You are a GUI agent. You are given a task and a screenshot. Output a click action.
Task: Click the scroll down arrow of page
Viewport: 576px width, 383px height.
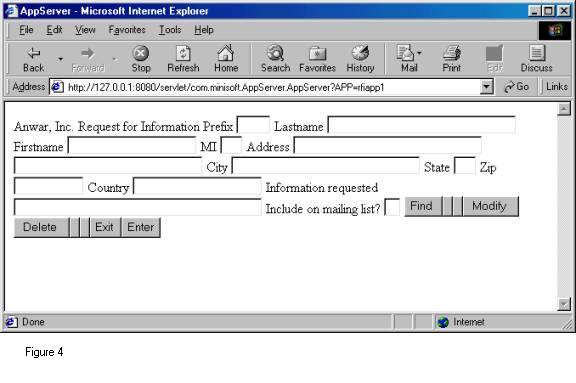[564, 304]
